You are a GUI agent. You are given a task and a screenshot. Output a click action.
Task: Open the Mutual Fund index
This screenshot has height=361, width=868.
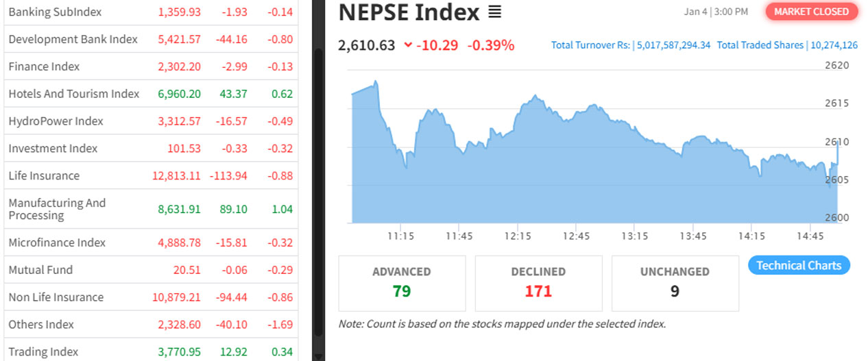(40, 270)
